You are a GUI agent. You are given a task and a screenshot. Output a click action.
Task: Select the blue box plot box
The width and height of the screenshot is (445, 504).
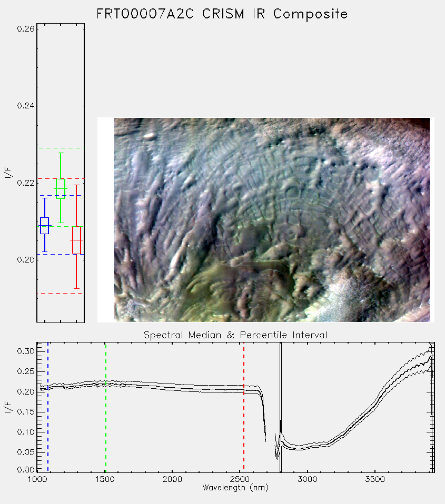(44, 226)
